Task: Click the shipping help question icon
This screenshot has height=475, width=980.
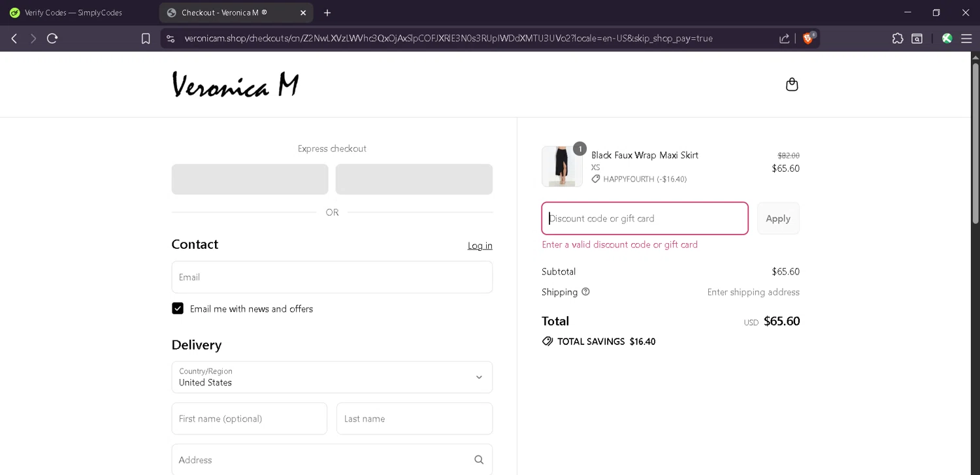Action: pyautogui.click(x=585, y=292)
